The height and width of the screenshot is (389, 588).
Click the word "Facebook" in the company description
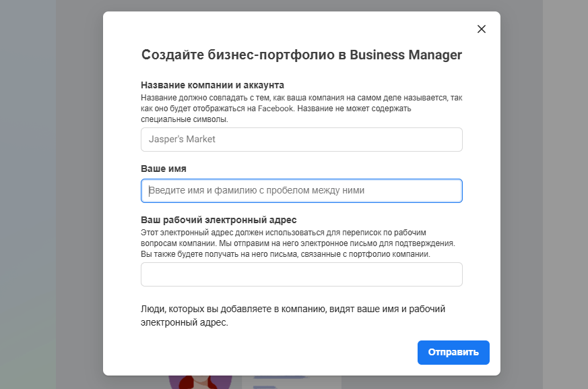click(x=276, y=109)
